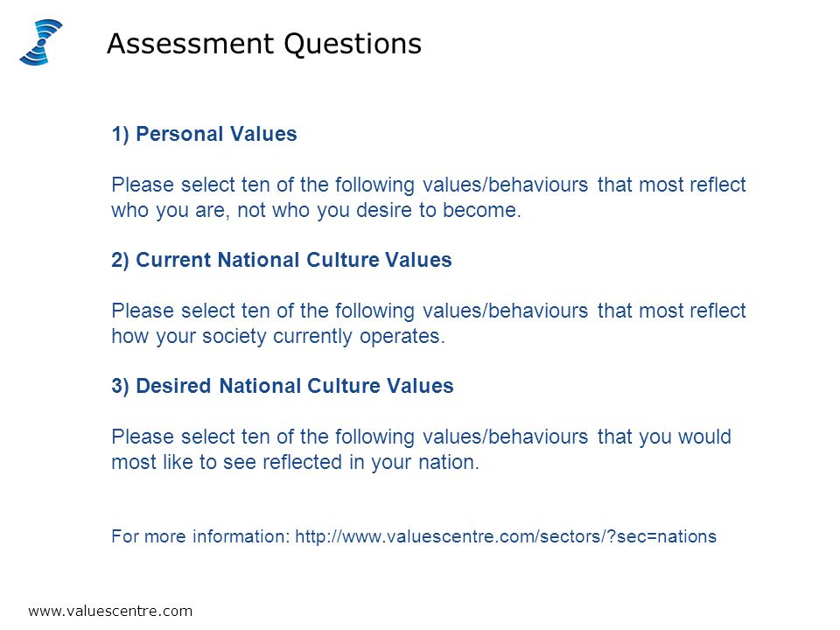Open the www.valuescentre.com footer link
Screen dimensions: 840x630
click(110, 612)
